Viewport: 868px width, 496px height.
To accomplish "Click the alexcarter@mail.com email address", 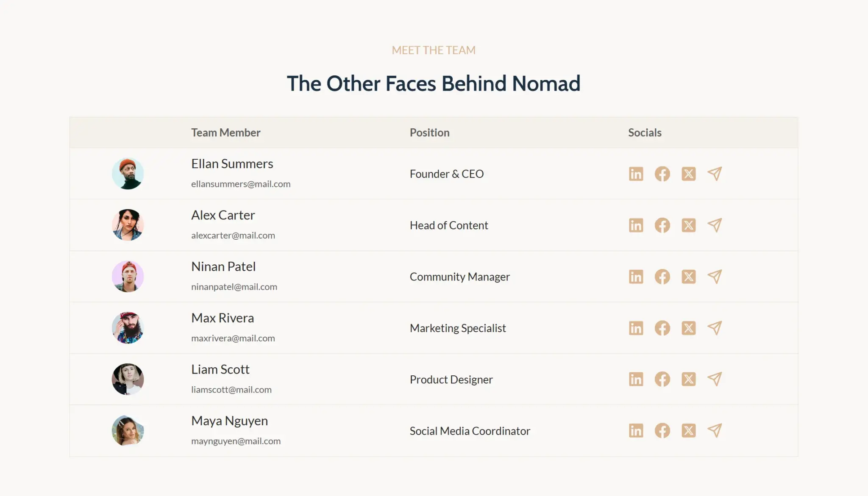I will (x=233, y=235).
